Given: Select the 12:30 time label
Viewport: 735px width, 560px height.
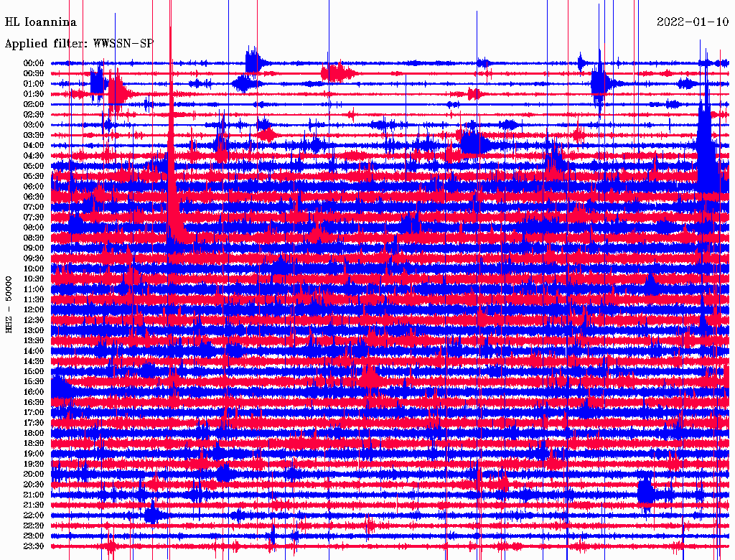Looking at the screenshot, I should tap(34, 320).
